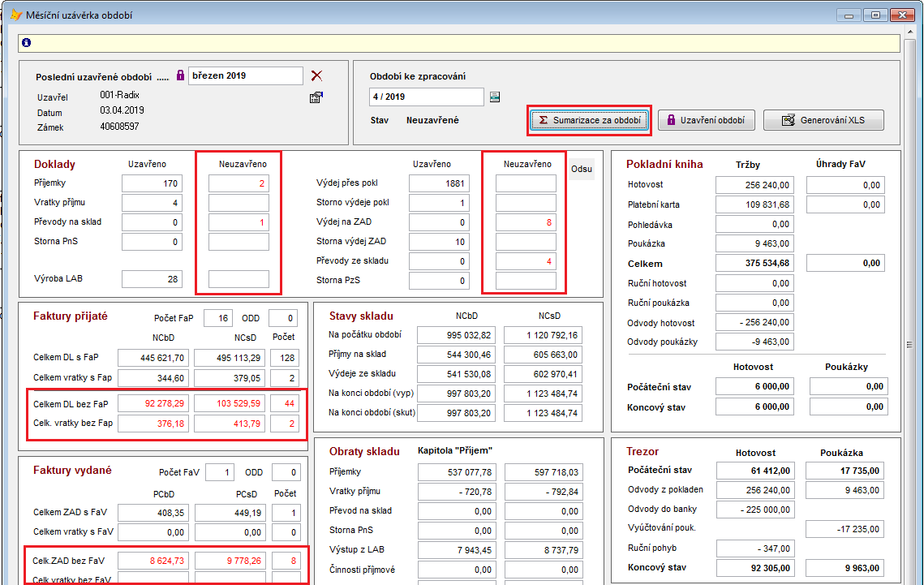The image size is (924, 585).
Task: Click the Příjemky Neuzavřeno value field
Action: point(239,183)
